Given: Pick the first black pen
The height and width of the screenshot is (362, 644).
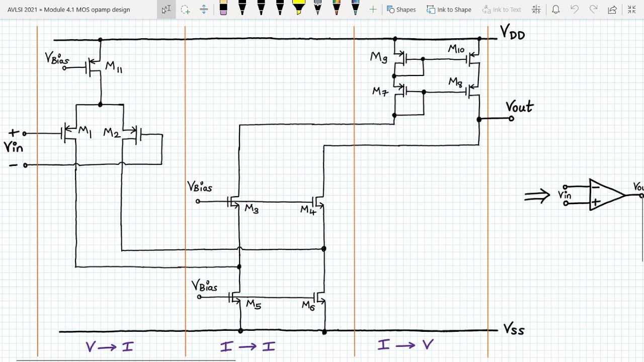Looking at the screenshot, I should coord(242,9).
